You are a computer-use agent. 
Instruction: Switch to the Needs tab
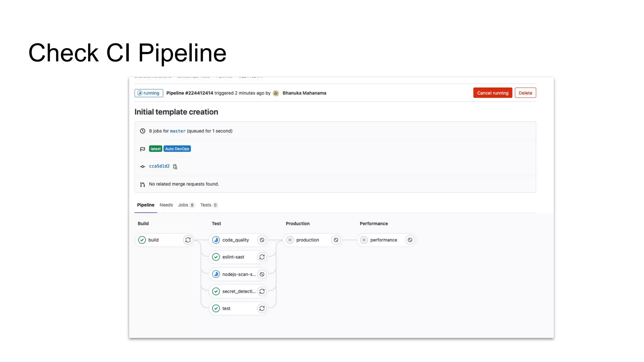coord(166,205)
